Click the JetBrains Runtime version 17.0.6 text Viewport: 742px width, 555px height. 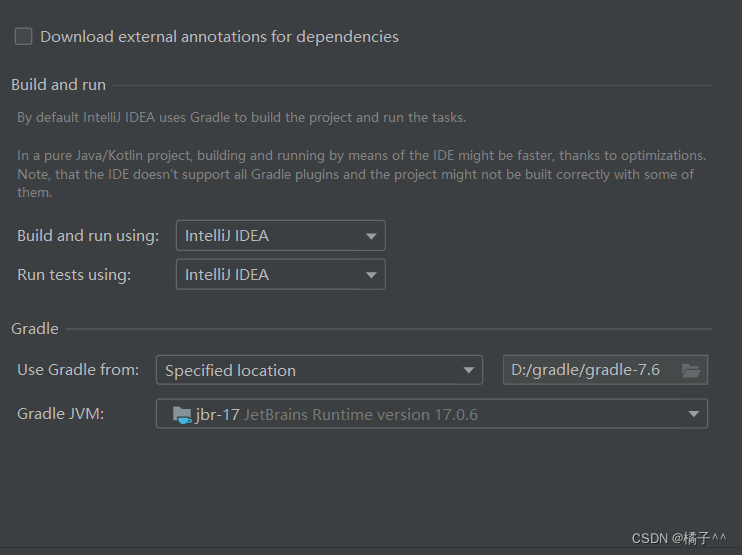(361, 415)
